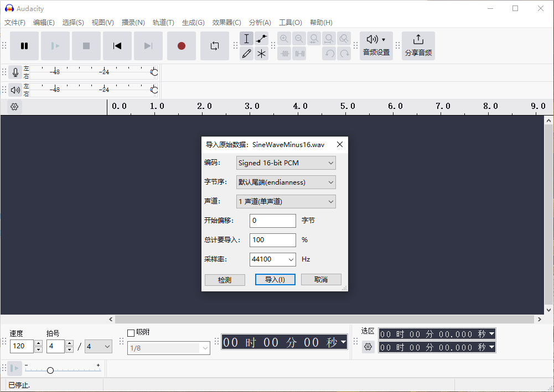
Task: Open the 编码 encoding dropdown
Action: tap(286, 163)
